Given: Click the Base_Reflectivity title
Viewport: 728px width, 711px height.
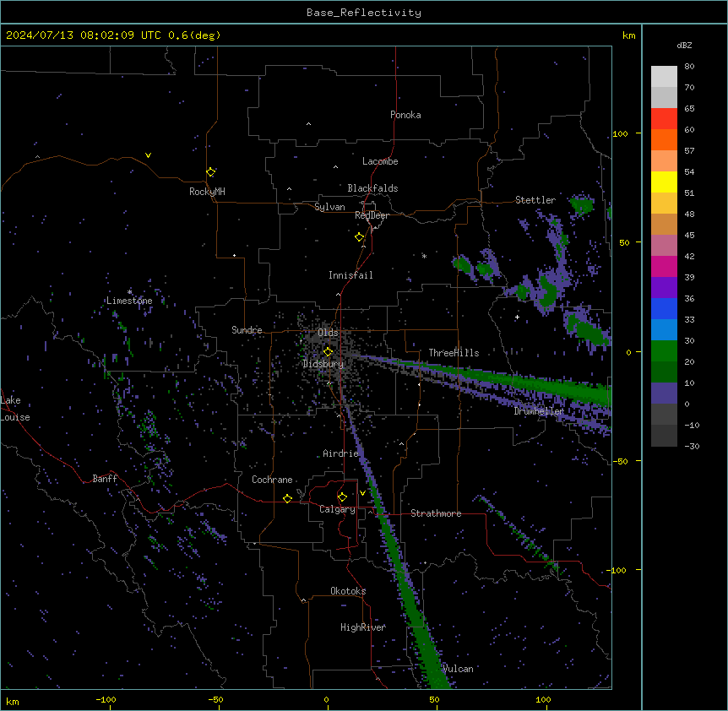Looking at the screenshot, I should (x=364, y=13).
